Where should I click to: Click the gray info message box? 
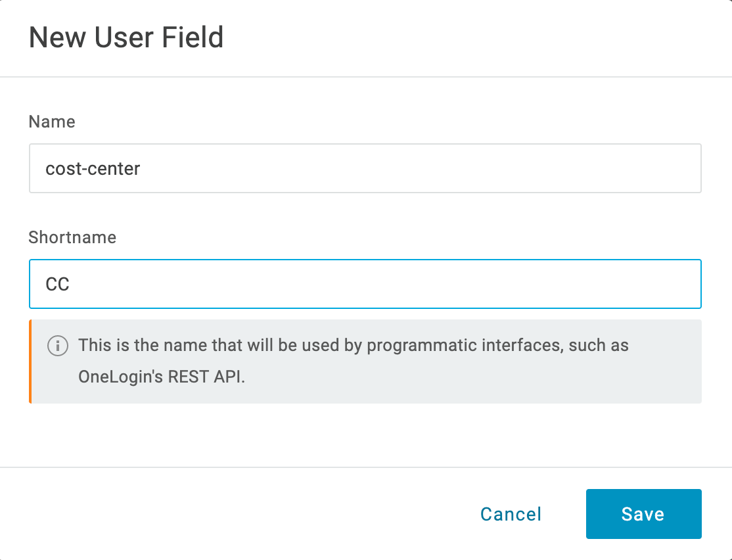click(365, 362)
